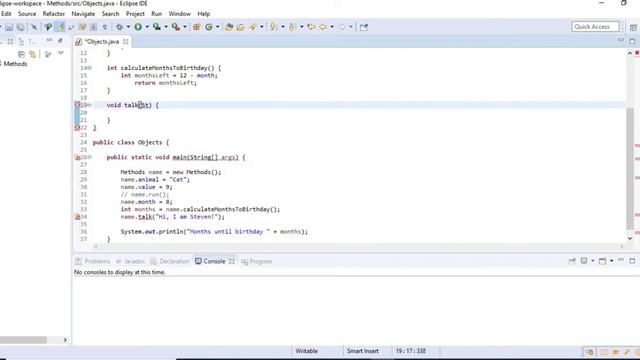Click the Save All toolbar icon

pos(20,27)
